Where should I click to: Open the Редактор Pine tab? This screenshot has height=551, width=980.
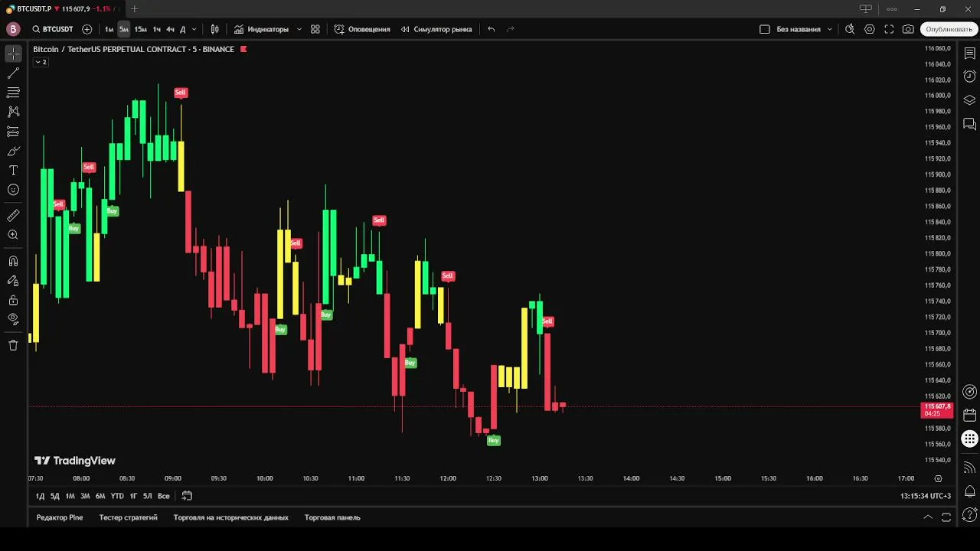pos(60,517)
